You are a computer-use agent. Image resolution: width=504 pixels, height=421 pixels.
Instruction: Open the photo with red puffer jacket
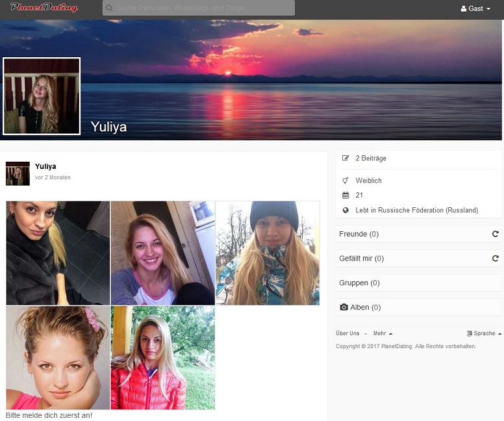162,358
